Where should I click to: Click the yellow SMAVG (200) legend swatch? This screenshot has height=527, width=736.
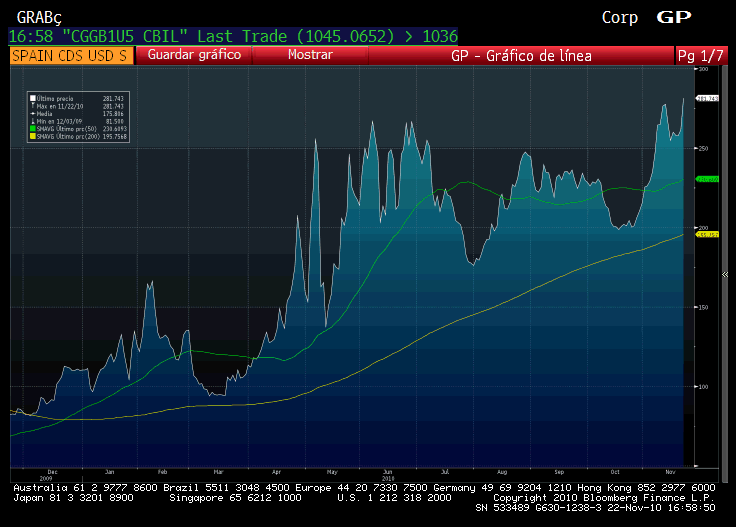[33, 136]
